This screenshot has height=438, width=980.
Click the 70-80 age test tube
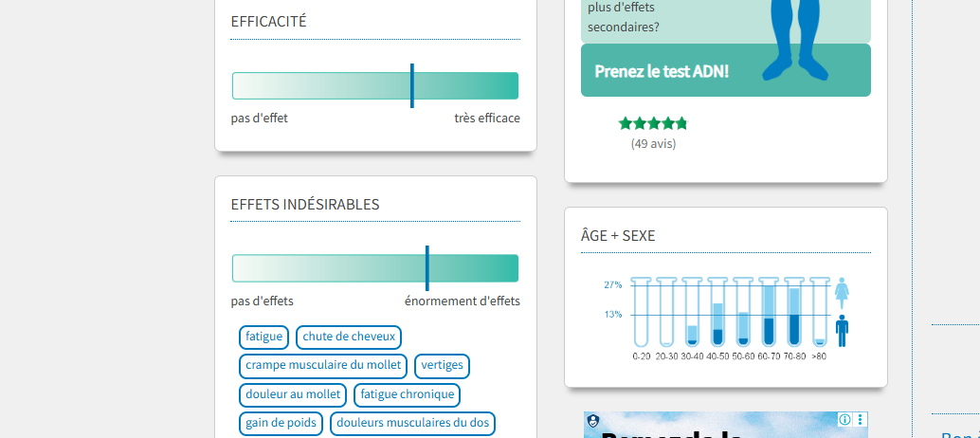coord(793,312)
